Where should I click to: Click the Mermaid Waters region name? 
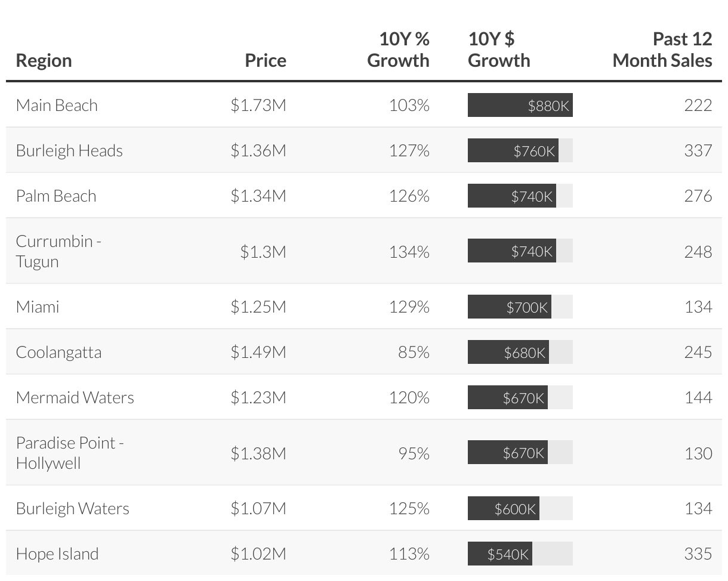point(75,398)
